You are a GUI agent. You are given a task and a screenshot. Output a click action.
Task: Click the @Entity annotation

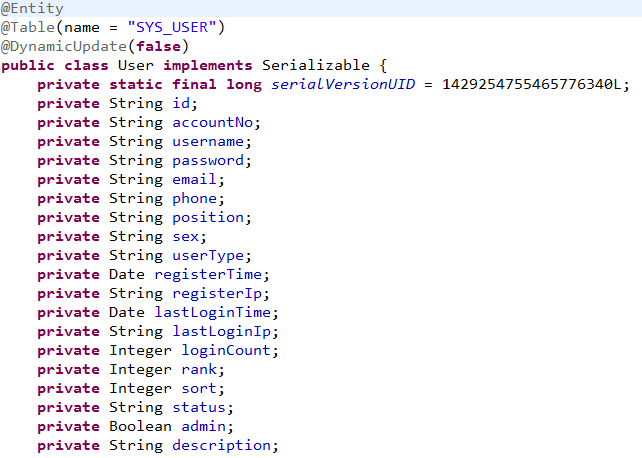tap(32, 8)
